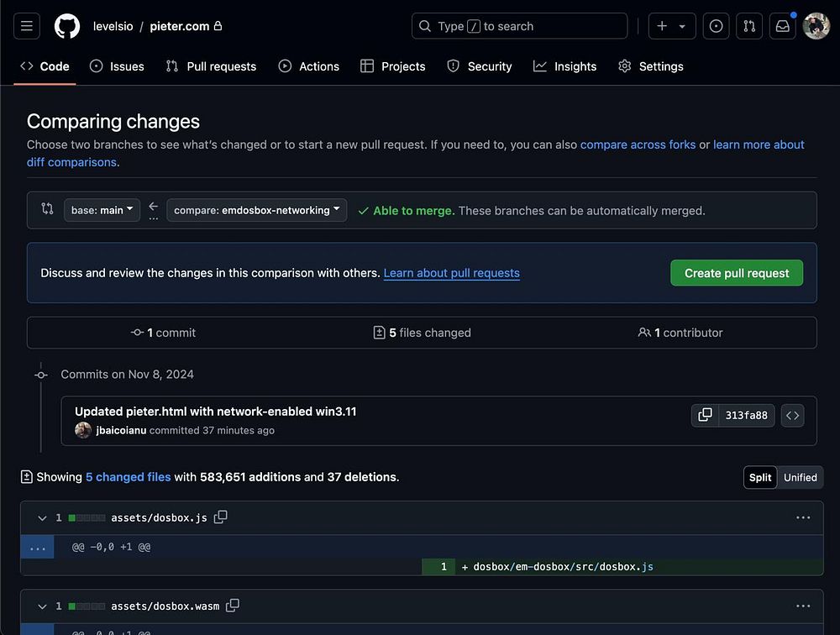Open the hamburger navigation menu

[26, 26]
